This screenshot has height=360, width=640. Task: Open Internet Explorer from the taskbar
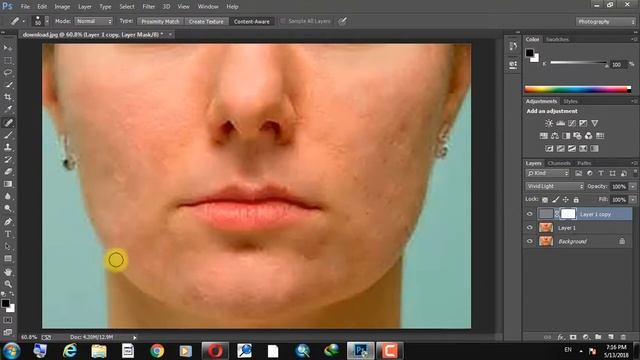(70, 351)
